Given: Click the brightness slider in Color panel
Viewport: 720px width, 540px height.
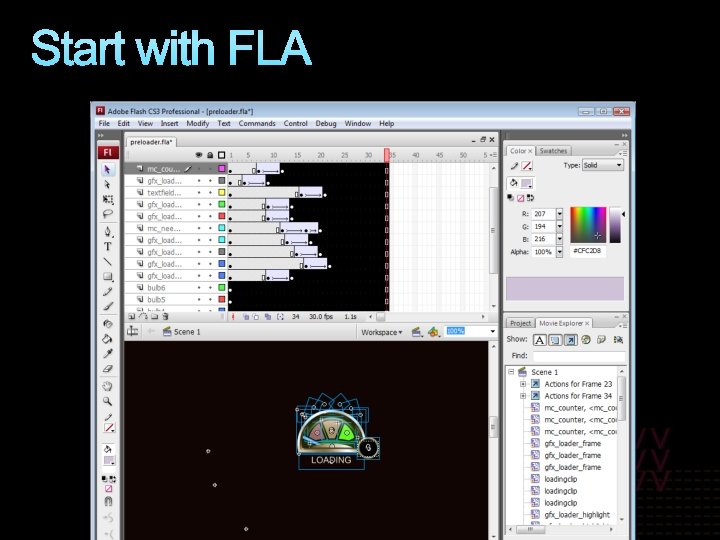Looking at the screenshot, I should tap(615, 225).
